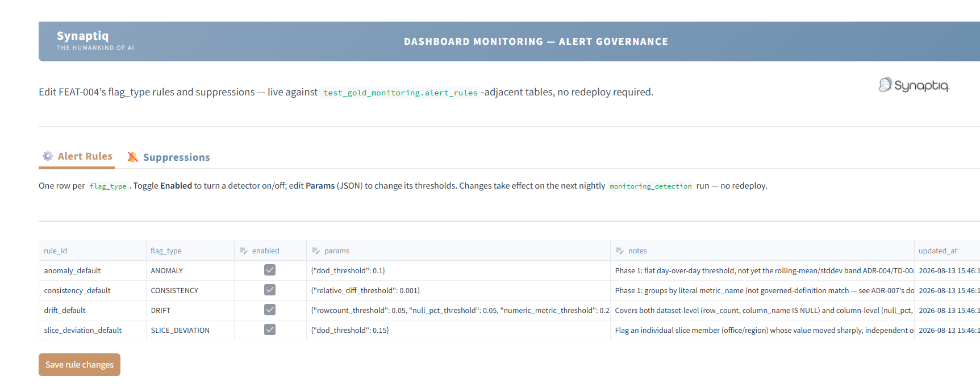Select the SLICE_DEVIATION flag_type cell
The image size is (980, 388).
click(190, 330)
